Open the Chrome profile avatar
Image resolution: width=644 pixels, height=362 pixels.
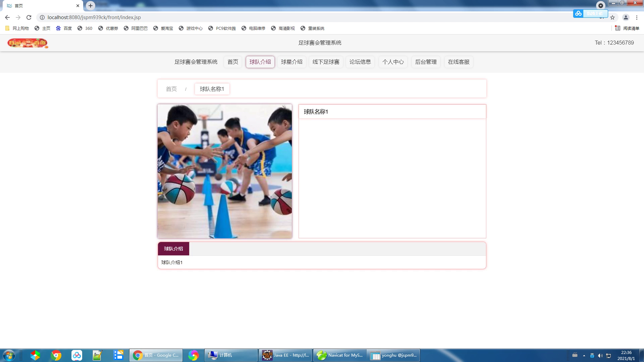coord(626,17)
